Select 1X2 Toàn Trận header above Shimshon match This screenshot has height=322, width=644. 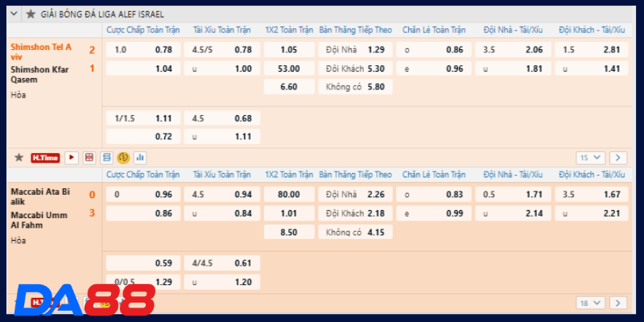pos(289,30)
